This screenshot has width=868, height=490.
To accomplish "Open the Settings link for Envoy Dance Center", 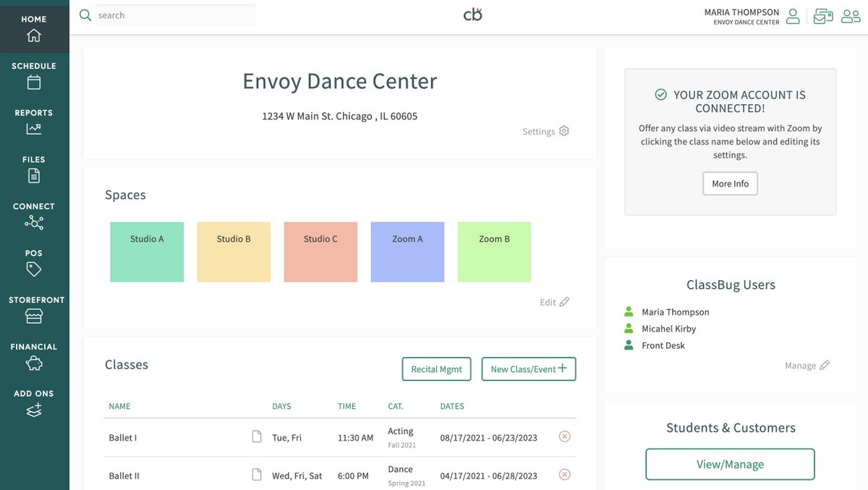I will pyautogui.click(x=539, y=132).
